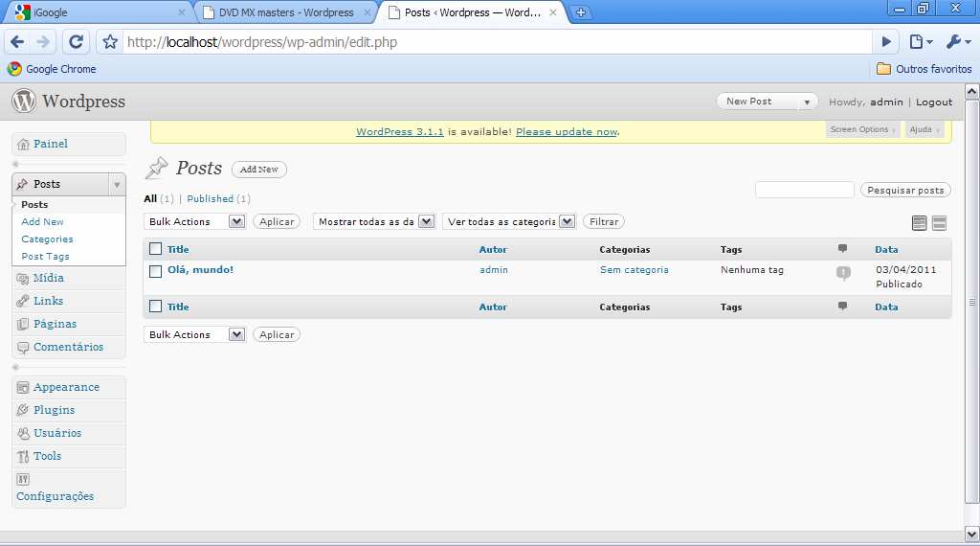Open the bottom Bulk Actions dropdown
The width and height of the screenshot is (980, 546).
(x=194, y=334)
